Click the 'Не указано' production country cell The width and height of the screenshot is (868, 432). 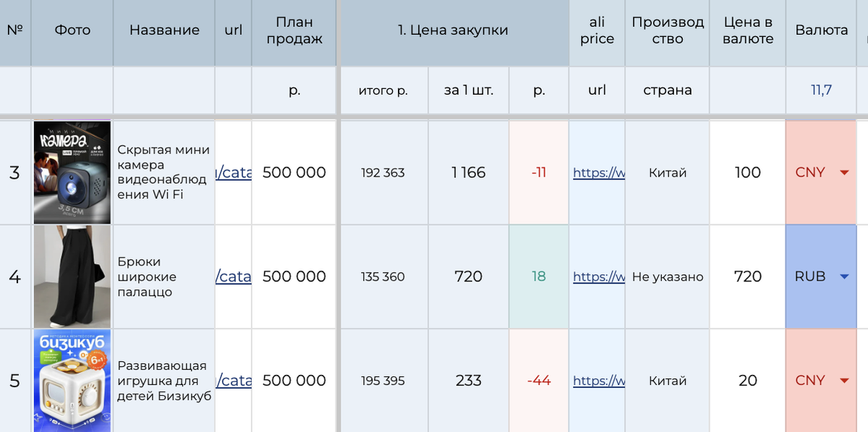[667, 276]
